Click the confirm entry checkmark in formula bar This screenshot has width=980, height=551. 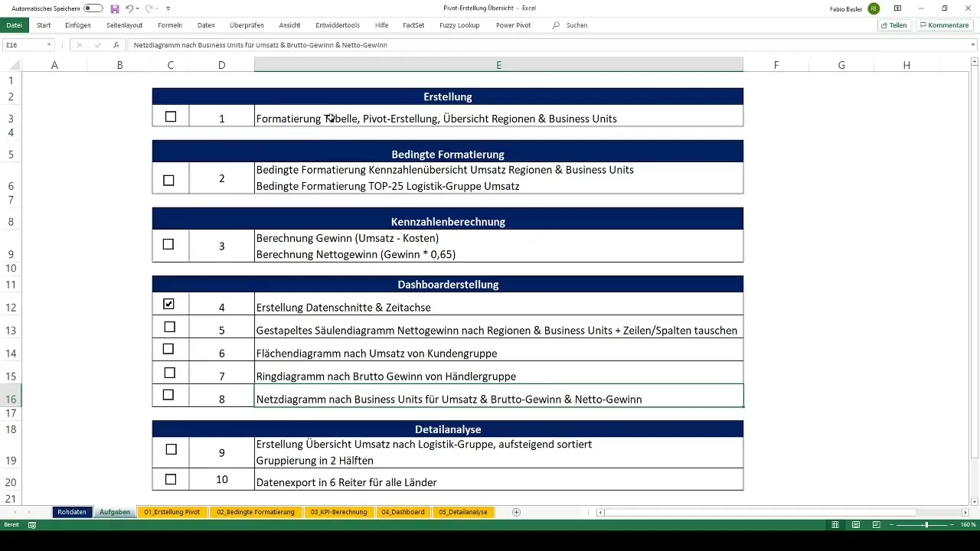[97, 45]
